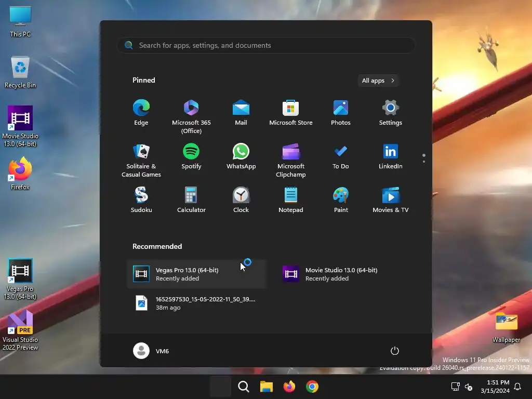Open the recent 1652597530 image file

click(x=196, y=303)
